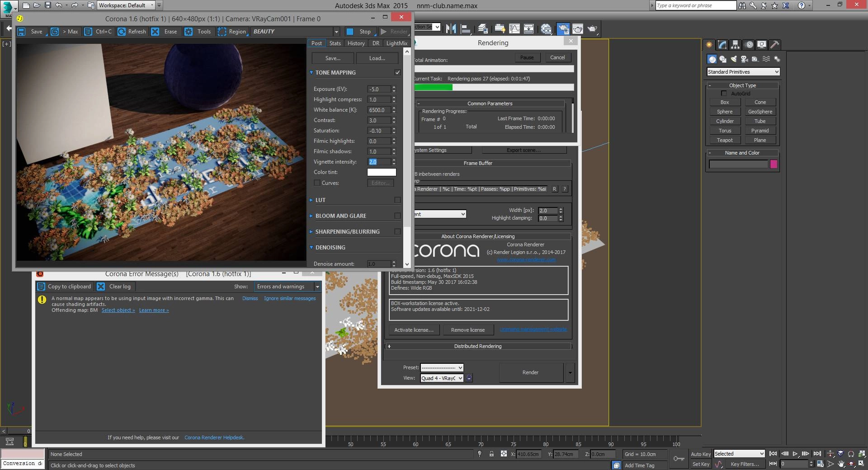Screen dimensions: 868x470
Task: Open Curve Editor icon in main toolbar
Action: click(514, 29)
